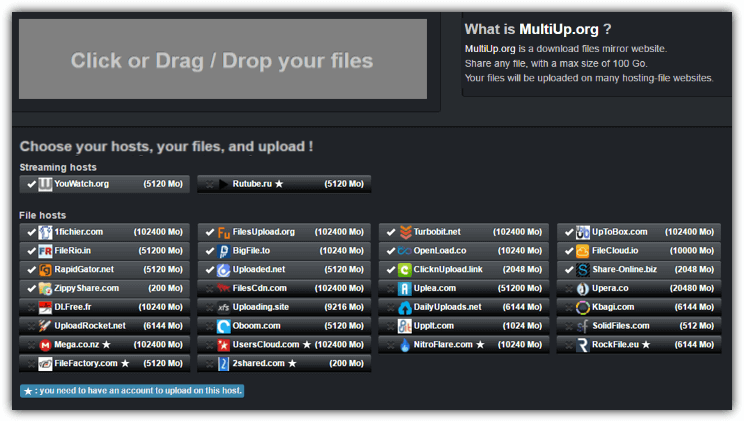
Task: Click the UpToBox.com icon
Action: [583, 232]
